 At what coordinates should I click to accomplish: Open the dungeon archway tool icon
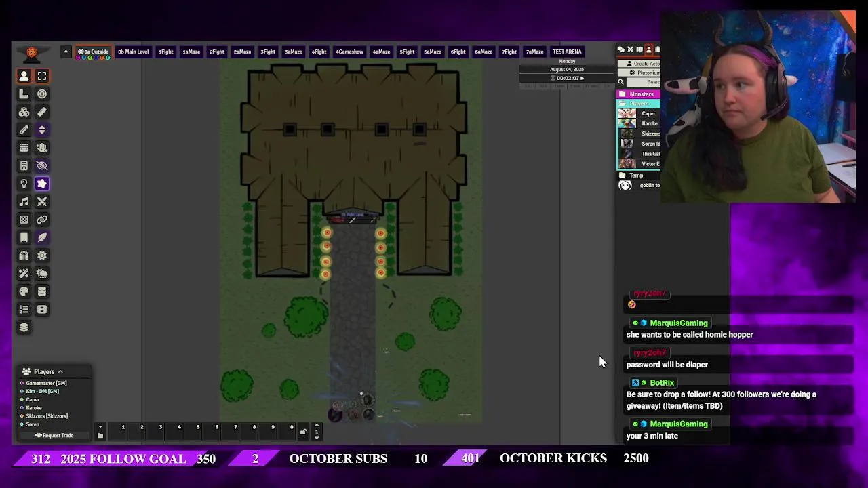coord(24,256)
